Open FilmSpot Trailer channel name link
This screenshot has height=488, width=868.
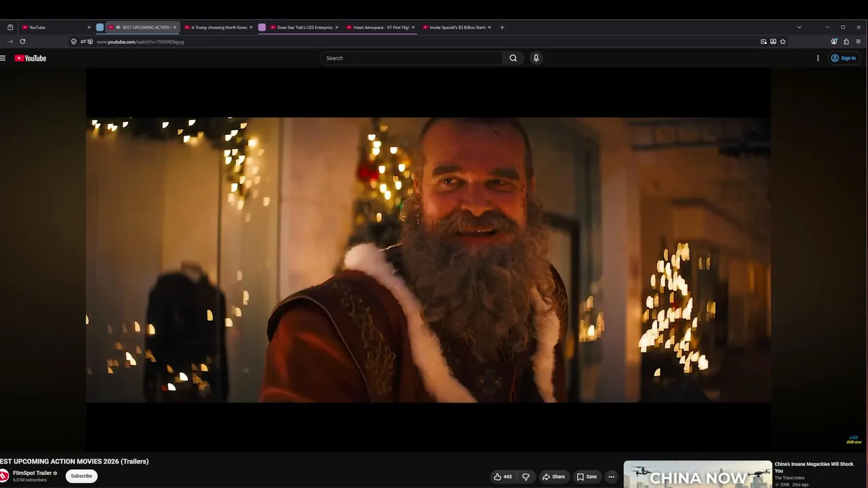tap(33, 473)
